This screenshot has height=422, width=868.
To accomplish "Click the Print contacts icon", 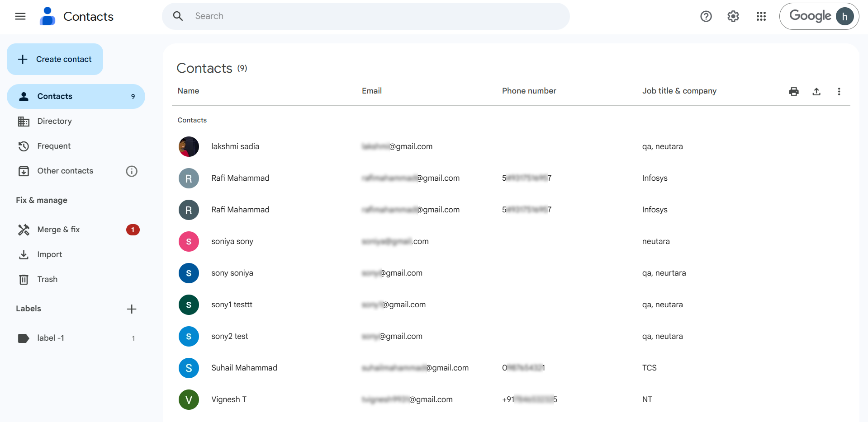I will pos(794,92).
